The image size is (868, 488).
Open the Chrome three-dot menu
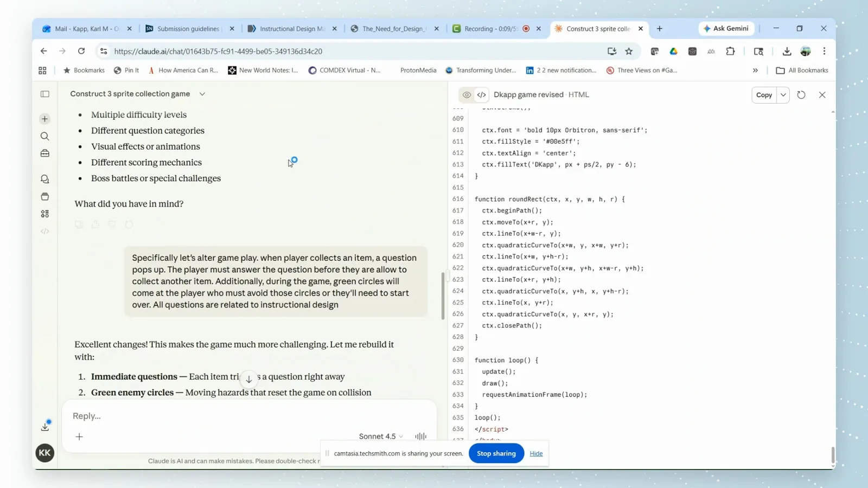pyautogui.click(x=824, y=51)
